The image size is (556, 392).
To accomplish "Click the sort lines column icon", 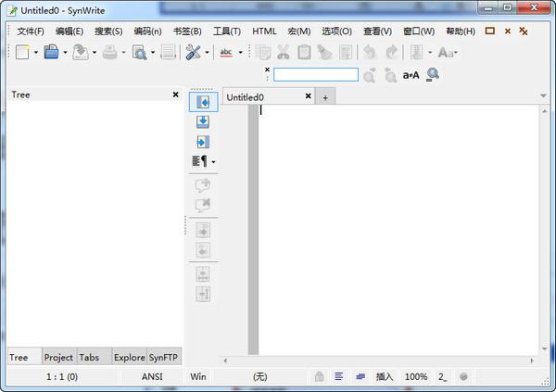I will click(x=417, y=52).
